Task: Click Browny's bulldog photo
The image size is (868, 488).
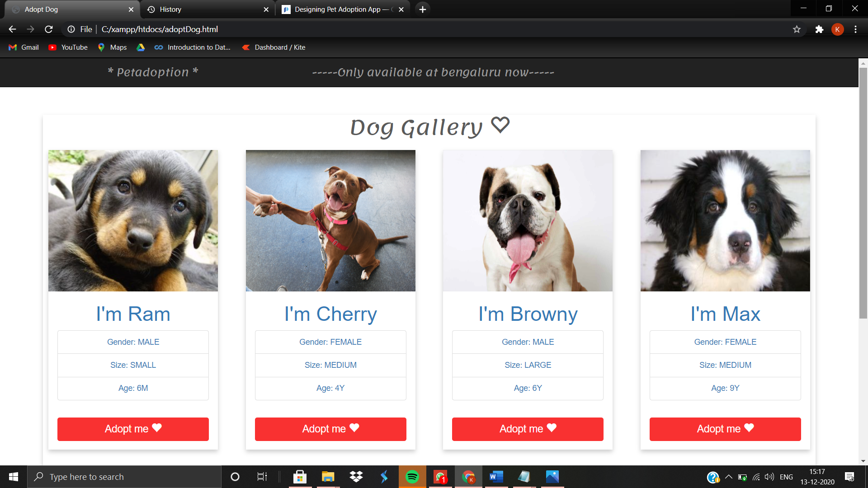Action: pos(528,221)
